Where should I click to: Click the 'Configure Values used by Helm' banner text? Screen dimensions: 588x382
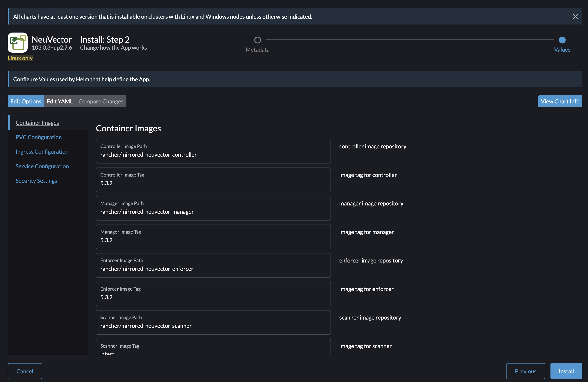(81, 79)
